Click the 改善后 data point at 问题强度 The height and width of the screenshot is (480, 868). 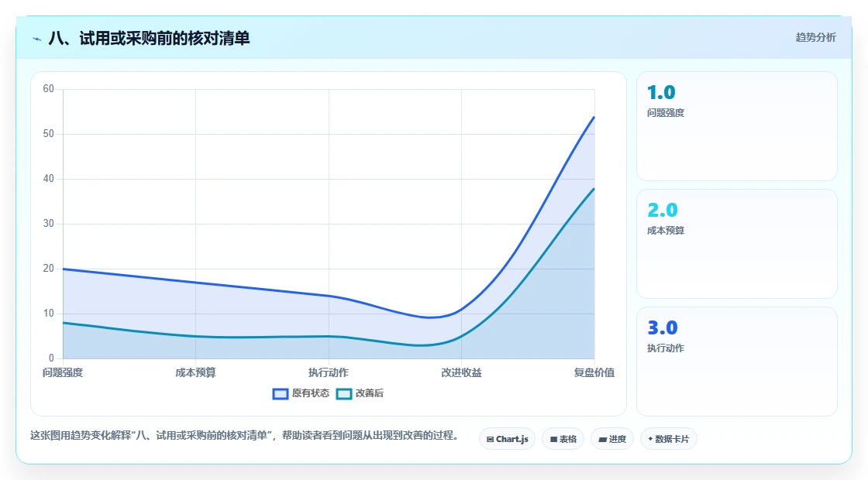tap(63, 322)
